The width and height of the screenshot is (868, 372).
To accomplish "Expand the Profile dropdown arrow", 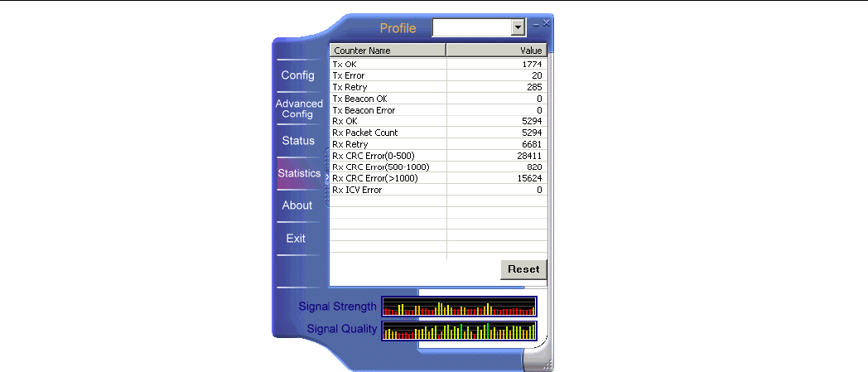I will (518, 27).
